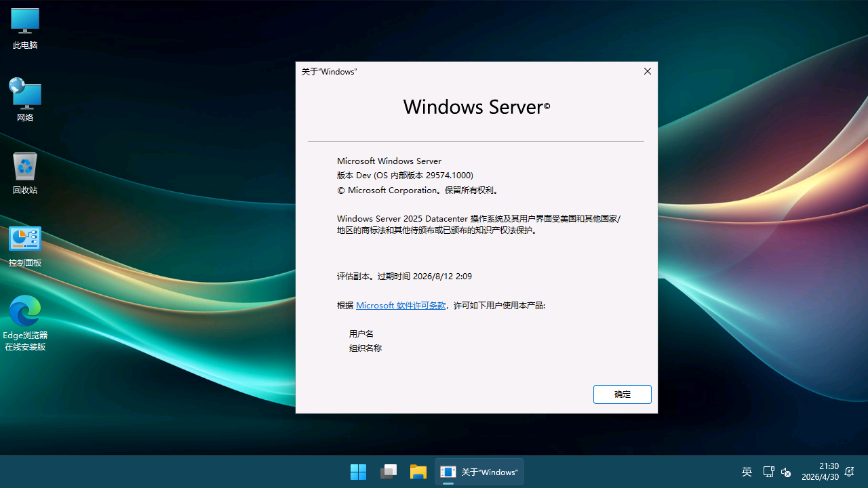This screenshot has height=488, width=868.
Task: Open the clock showing 21:30 2026/4/30
Action: (820, 472)
